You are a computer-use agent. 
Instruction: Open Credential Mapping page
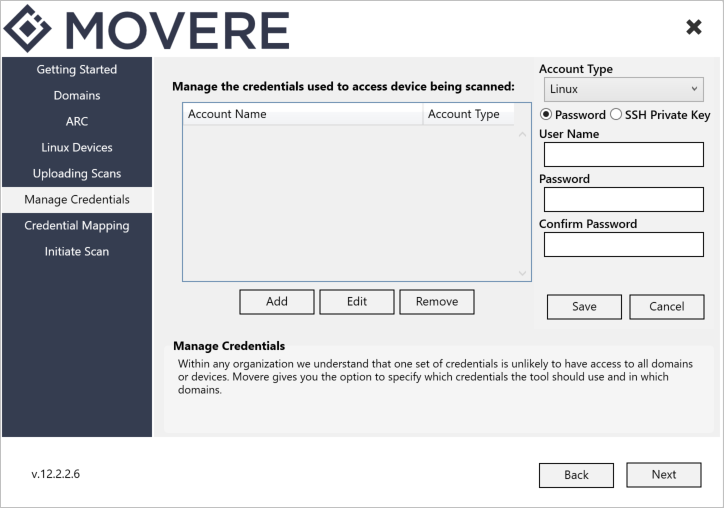[77, 226]
